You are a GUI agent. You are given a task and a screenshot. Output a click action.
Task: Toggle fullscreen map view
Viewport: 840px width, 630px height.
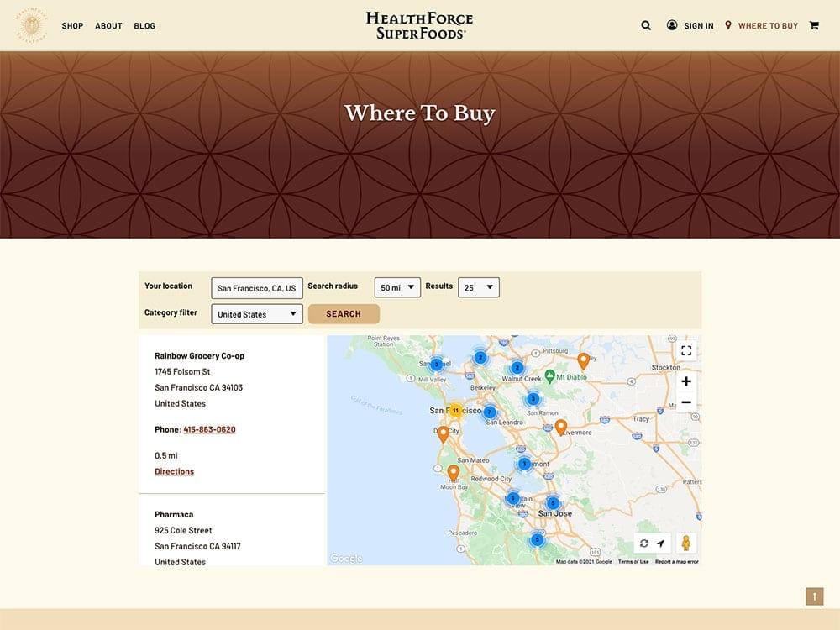click(686, 350)
